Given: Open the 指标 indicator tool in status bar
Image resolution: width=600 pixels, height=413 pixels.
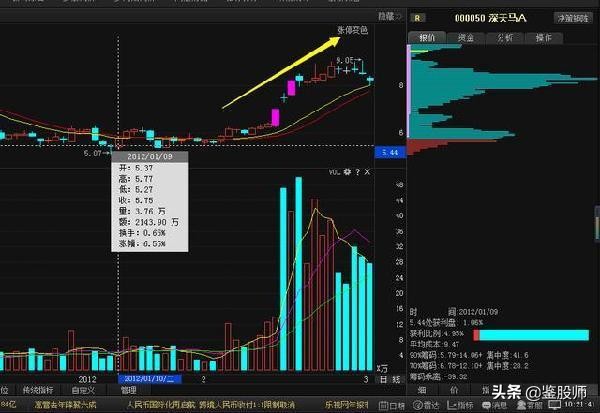Looking at the screenshot, I should tap(460, 405).
